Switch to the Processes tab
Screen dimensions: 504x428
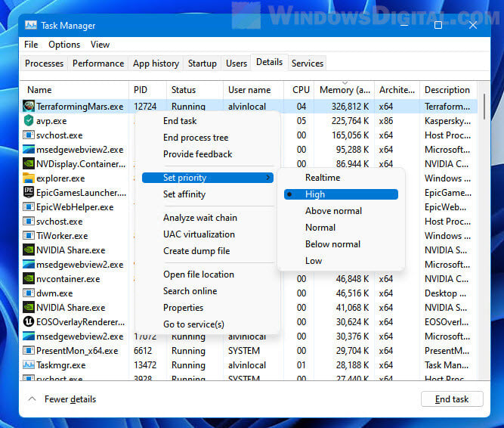tap(44, 64)
